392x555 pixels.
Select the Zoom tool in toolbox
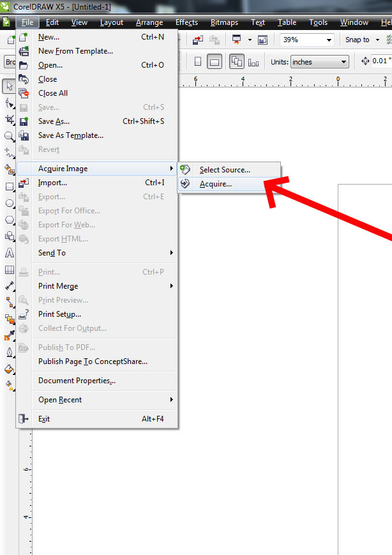point(9,136)
